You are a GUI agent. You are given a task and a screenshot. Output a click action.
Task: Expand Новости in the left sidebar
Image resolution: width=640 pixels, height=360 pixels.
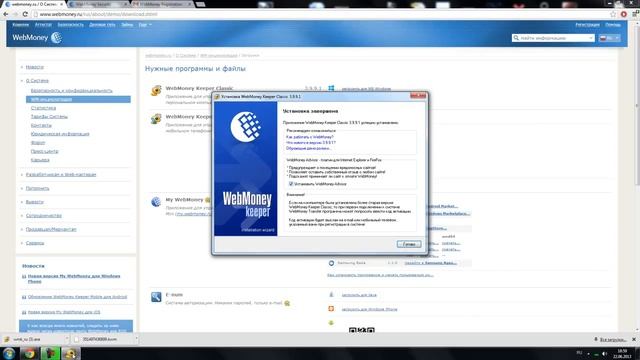(35, 67)
